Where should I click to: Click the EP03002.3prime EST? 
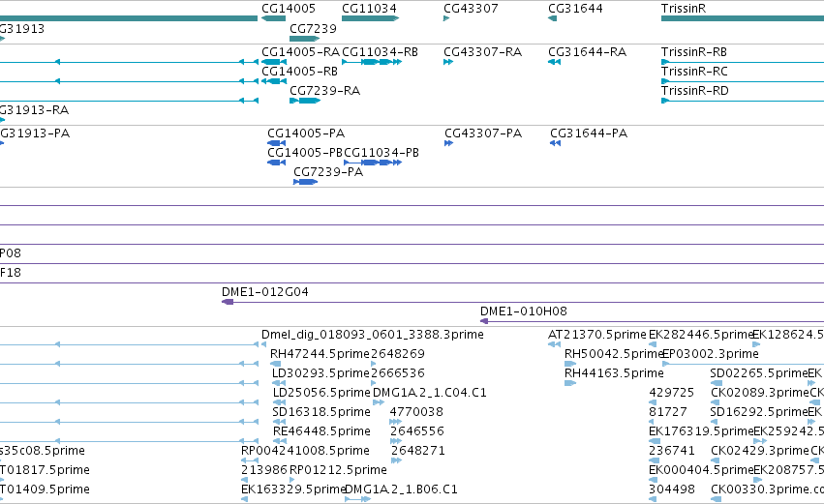click(743, 364)
